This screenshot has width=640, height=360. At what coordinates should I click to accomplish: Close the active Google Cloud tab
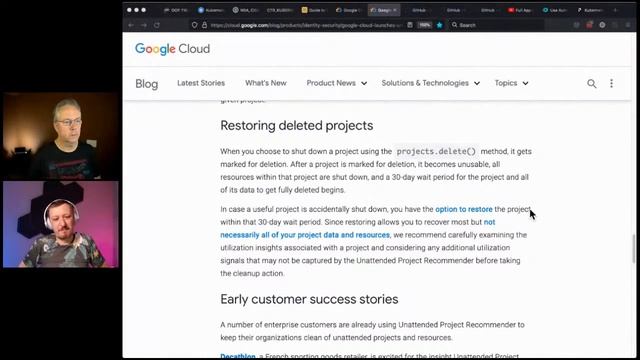[395, 10]
